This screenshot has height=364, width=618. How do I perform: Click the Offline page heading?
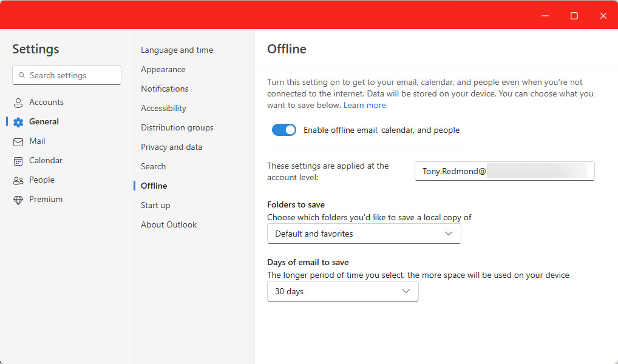287,49
